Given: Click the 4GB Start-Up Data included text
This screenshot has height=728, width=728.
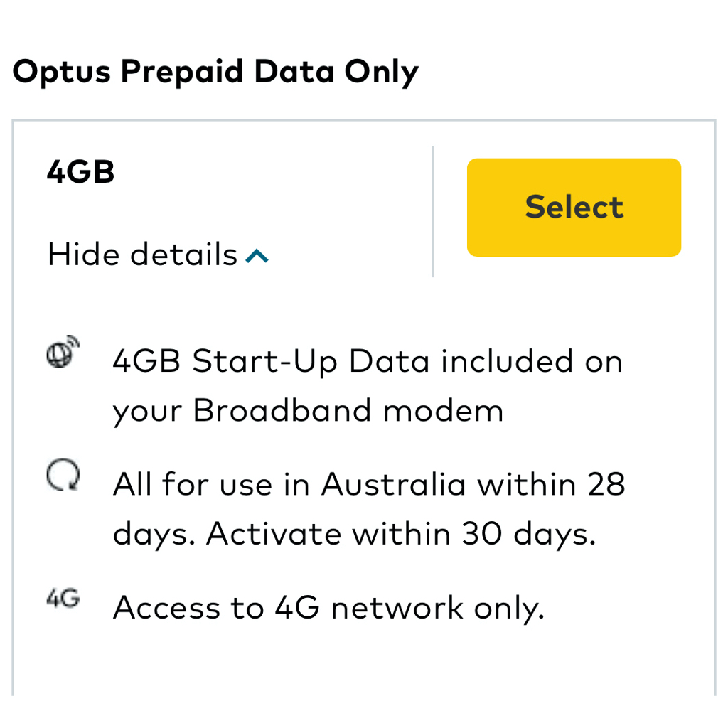Looking at the screenshot, I should 367,362.
